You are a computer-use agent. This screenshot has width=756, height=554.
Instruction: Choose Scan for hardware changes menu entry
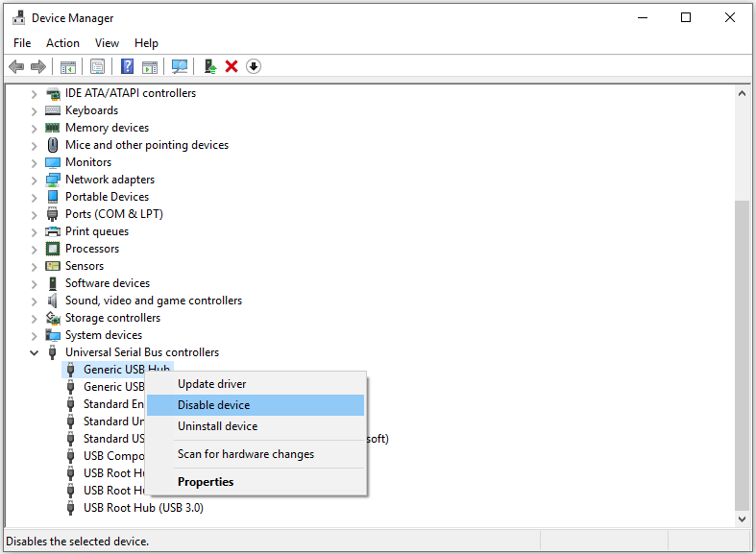(x=256, y=454)
